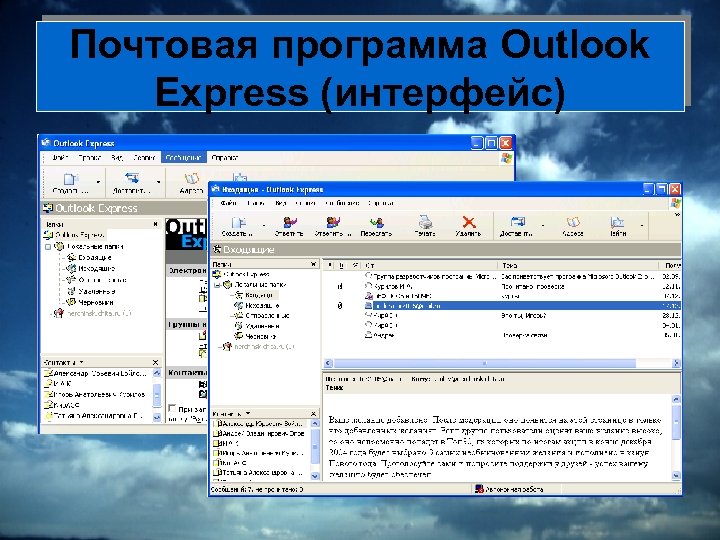This screenshot has height=540, width=720.
Task: Open Справка menu in Входящие window
Action: pos(381,203)
